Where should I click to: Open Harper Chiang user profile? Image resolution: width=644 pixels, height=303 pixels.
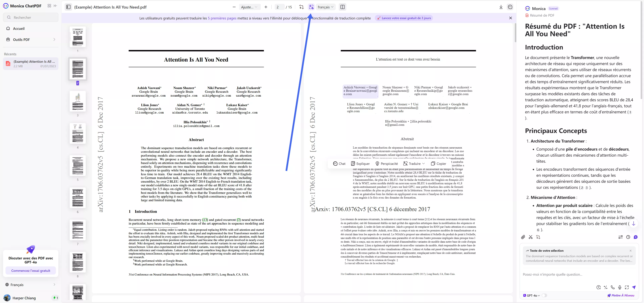point(20,298)
